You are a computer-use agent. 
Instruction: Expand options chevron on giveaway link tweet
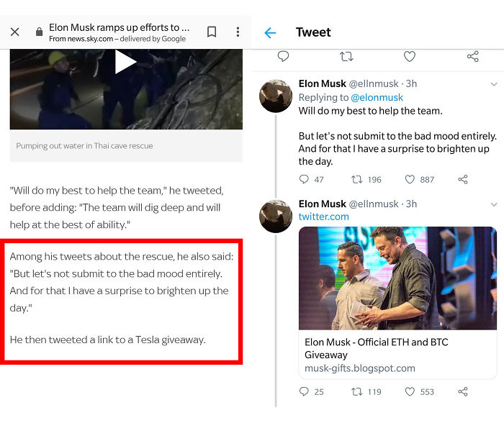[493, 204]
